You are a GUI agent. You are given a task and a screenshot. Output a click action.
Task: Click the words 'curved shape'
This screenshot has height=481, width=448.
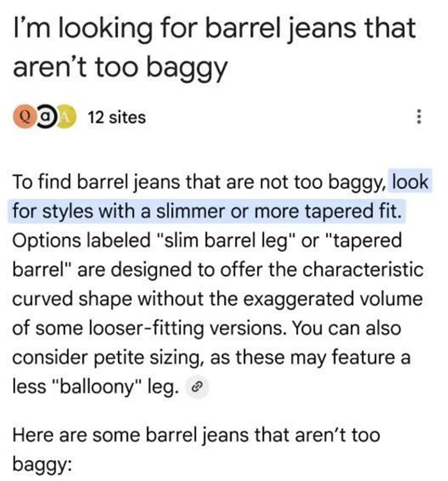[72, 299]
